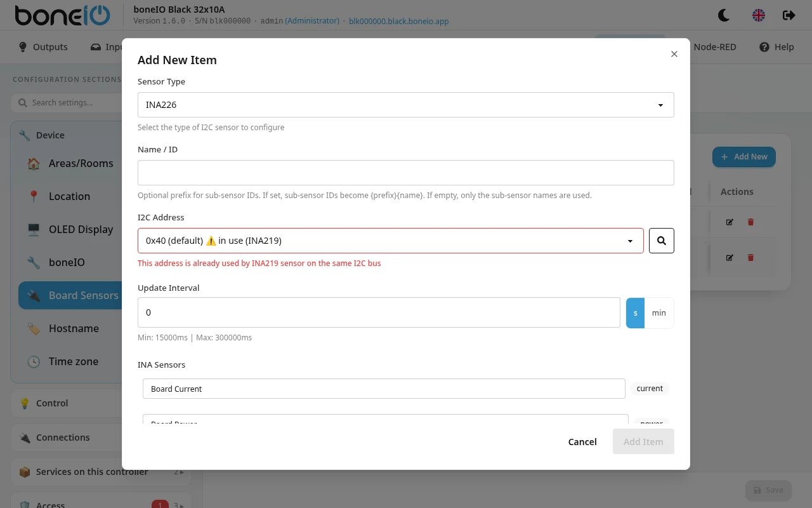
Task: Expand Services on this controller section
Action: coord(101,472)
